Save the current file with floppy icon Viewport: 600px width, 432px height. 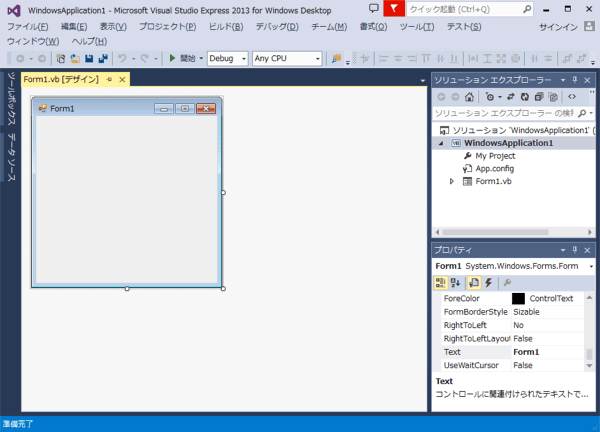[89, 59]
